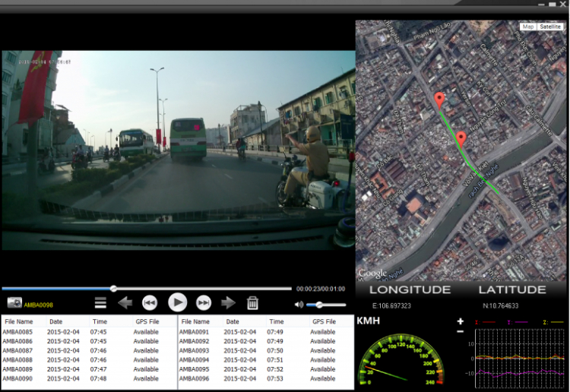Viewport: 570px width, 392px height.
Task: Select the file AMBA0087 in list
Action: (88, 350)
